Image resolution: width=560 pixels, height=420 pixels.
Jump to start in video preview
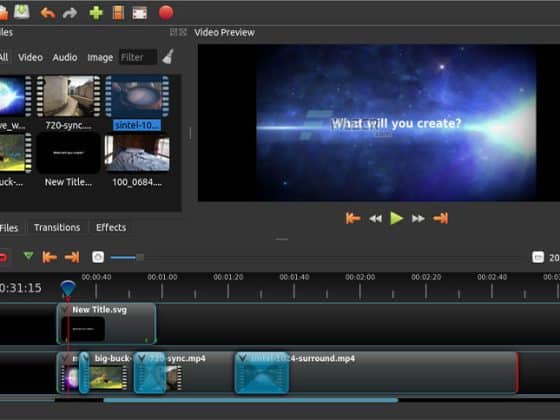tap(352, 218)
